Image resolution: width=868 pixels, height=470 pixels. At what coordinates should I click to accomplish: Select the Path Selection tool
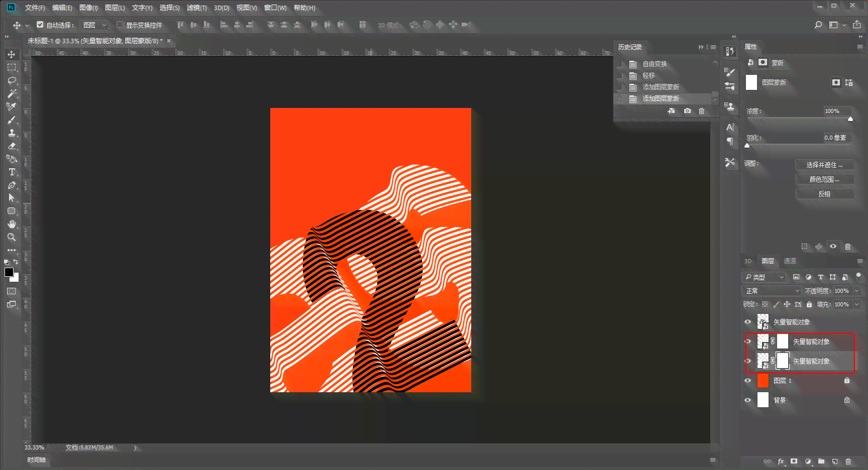pos(12,198)
